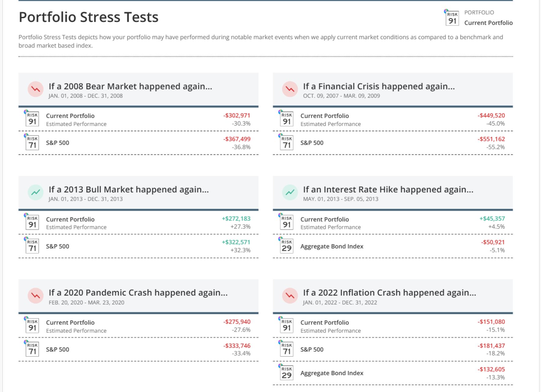541x392 pixels.
Task: Click the Risk 91 badge in page header
Action: pos(452,18)
